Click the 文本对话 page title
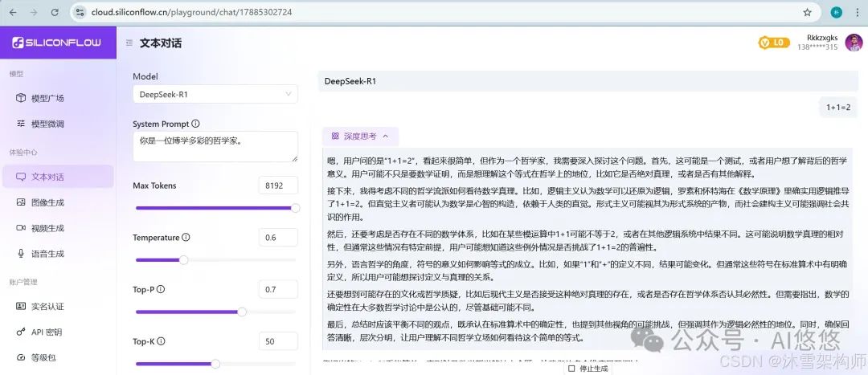 tap(161, 43)
